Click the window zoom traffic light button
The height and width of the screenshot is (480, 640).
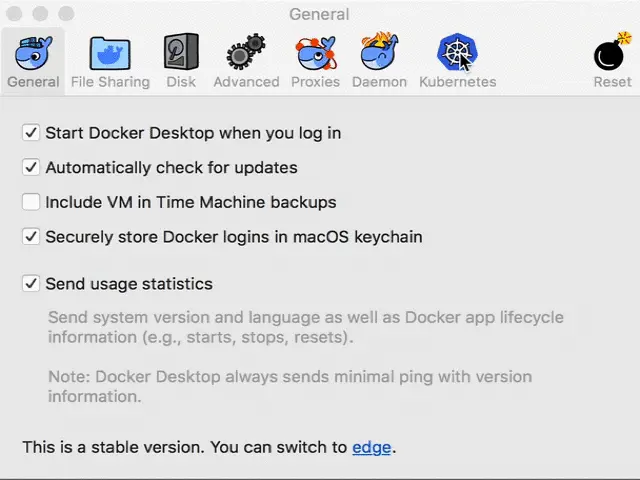tap(66, 13)
